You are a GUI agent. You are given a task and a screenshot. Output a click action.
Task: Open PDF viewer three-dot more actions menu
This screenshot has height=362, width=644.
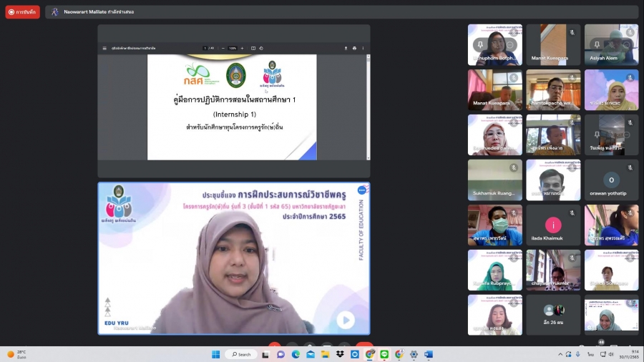pos(363,48)
